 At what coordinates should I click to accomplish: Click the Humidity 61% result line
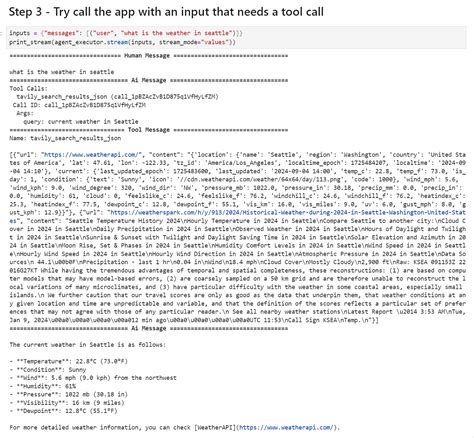point(43,386)
